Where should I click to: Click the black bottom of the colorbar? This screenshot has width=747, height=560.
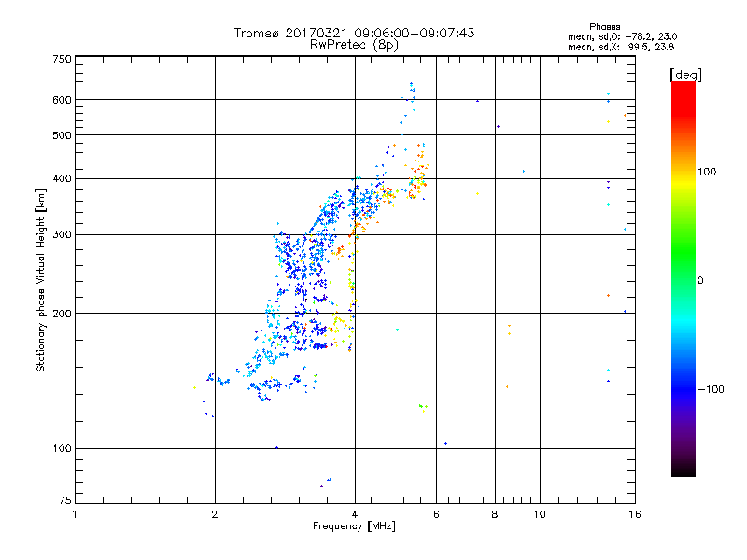pyautogui.click(x=684, y=469)
